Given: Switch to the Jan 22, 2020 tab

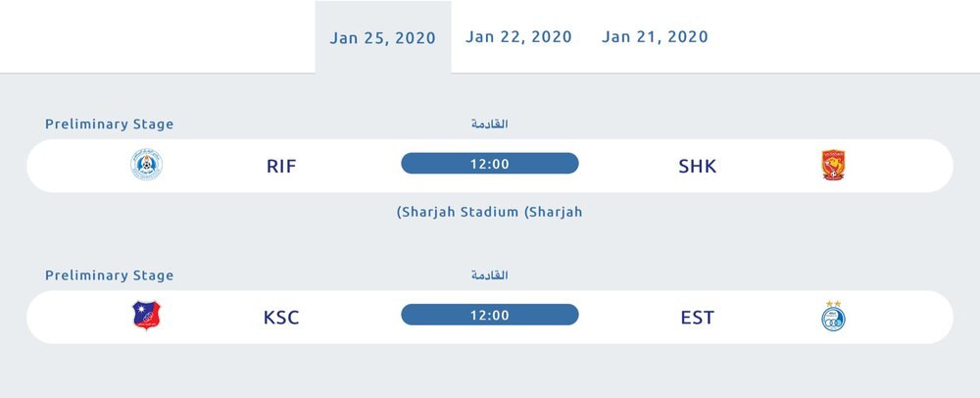Looking at the screenshot, I should click(518, 37).
